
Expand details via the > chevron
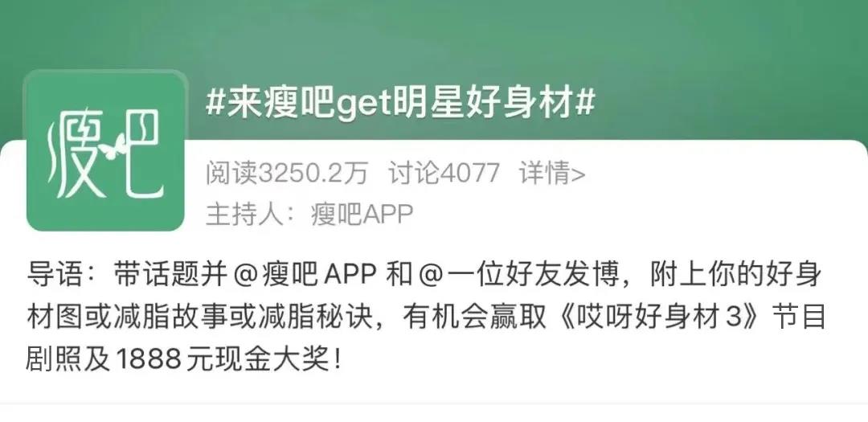(x=578, y=174)
